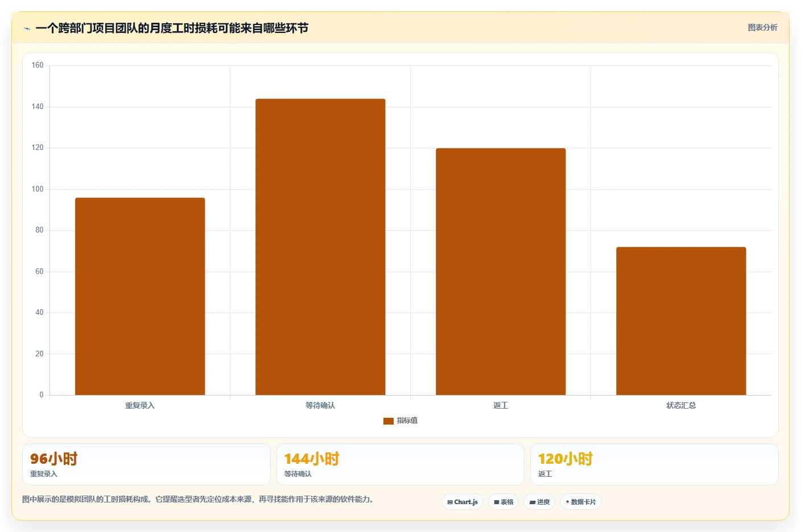Click the 表格 tag chip
Screen dimensions: 801x532
click(503, 502)
